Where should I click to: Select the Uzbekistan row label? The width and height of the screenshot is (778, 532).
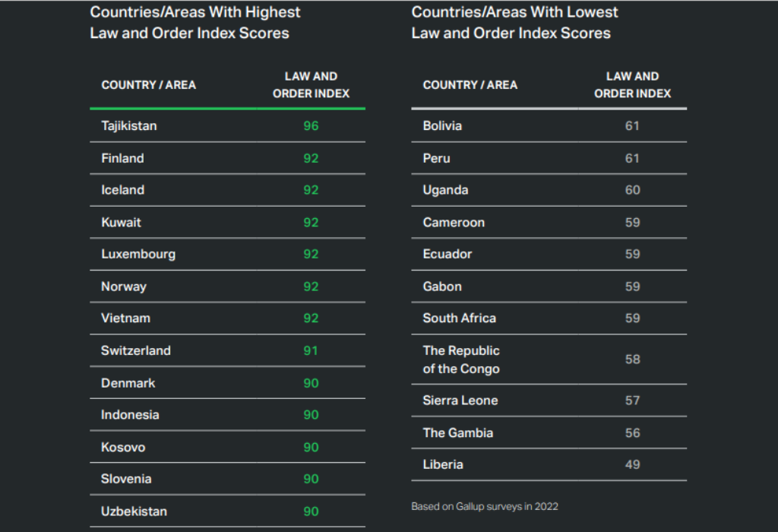tap(134, 511)
